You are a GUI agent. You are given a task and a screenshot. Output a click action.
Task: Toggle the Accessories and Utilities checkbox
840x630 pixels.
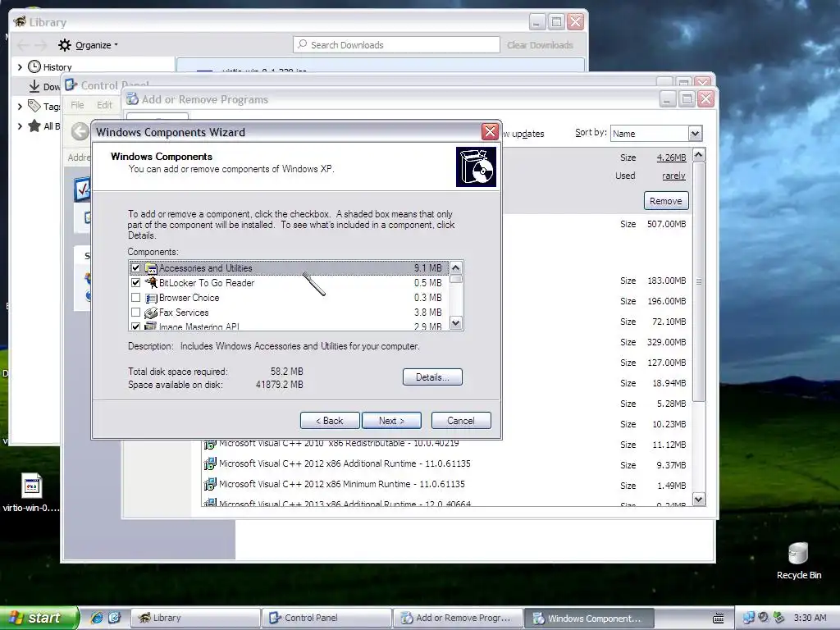coord(135,268)
